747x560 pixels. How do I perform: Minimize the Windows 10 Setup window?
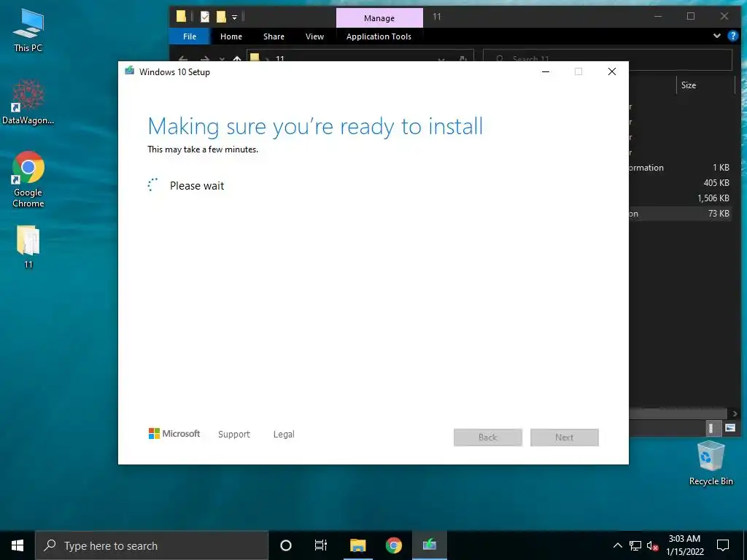[x=546, y=71]
